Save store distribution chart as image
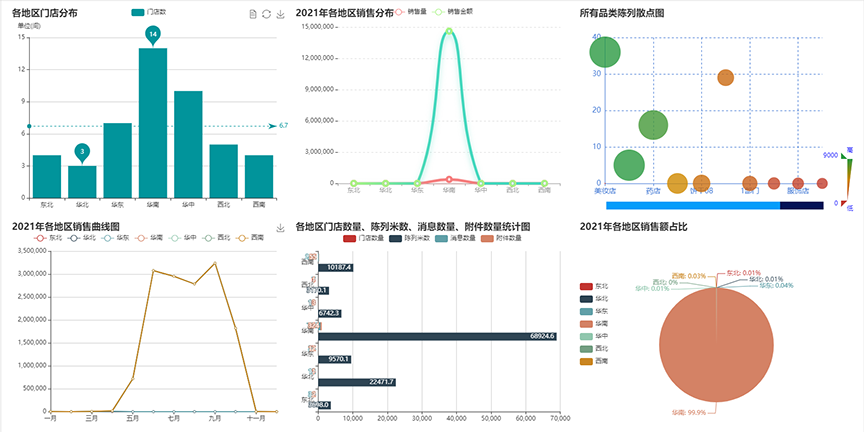 coord(279,13)
